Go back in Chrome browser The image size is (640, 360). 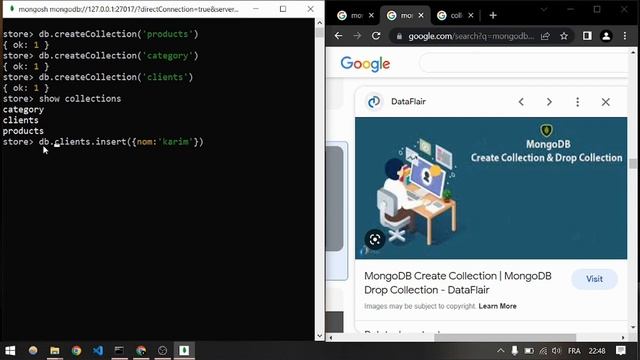338,36
